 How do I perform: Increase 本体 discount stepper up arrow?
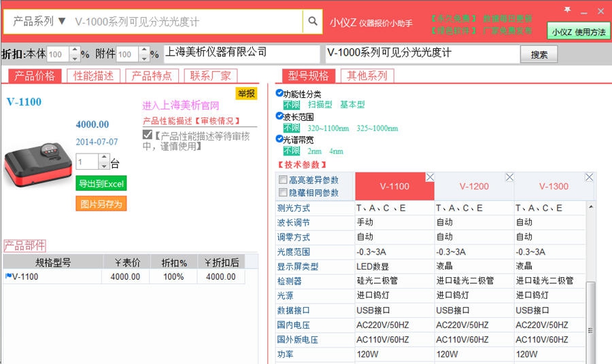[x=75, y=50]
